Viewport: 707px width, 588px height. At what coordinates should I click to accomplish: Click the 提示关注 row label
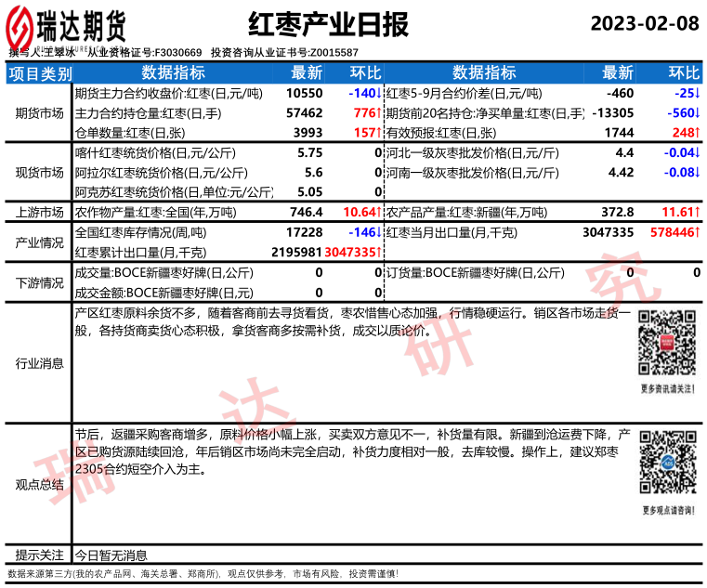click(39, 555)
